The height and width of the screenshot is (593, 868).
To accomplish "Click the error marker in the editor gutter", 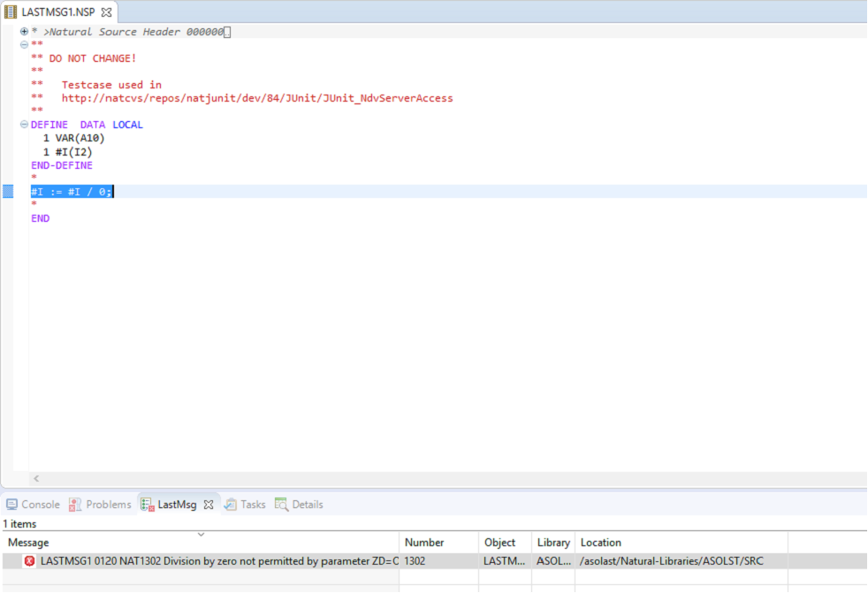I will click(x=8, y=191).
